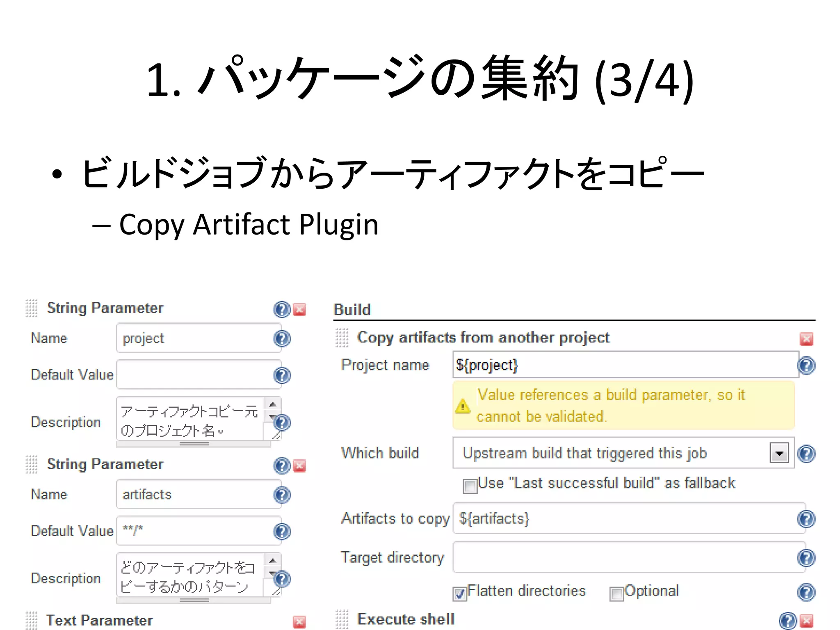Open help for Project name field

pyautogui.click(x=806, y=365)
